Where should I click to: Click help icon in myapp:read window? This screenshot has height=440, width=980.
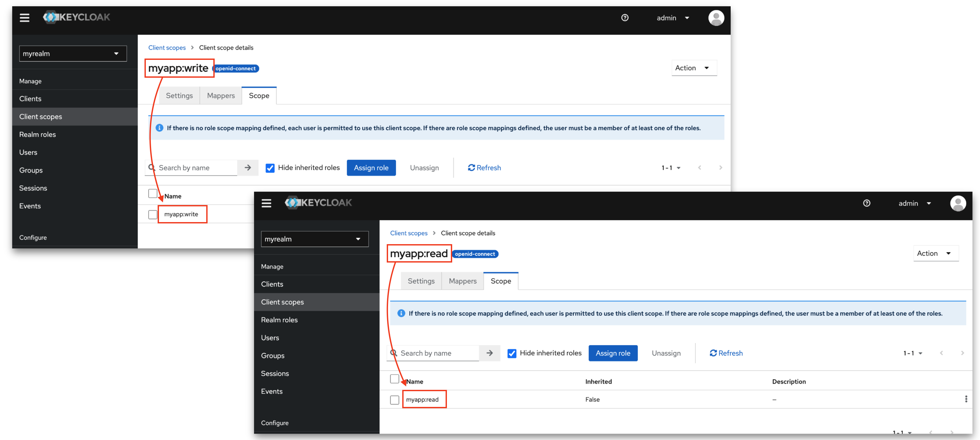pos(866,203)
